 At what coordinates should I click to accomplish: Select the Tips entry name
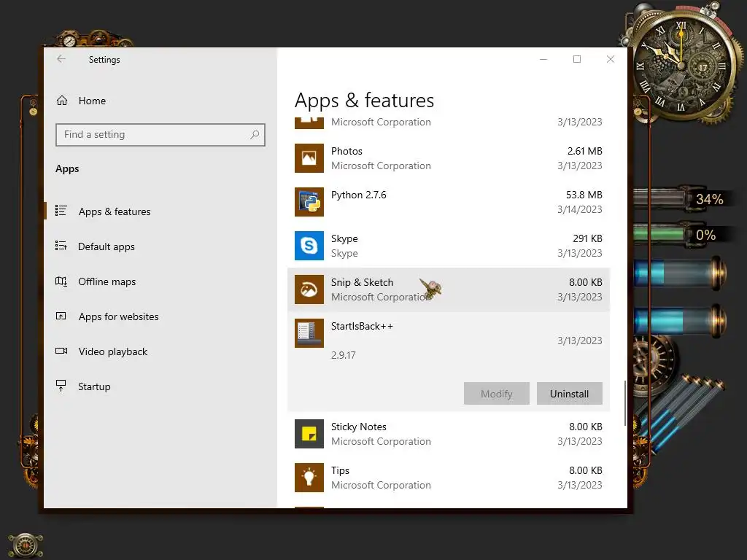340,470
